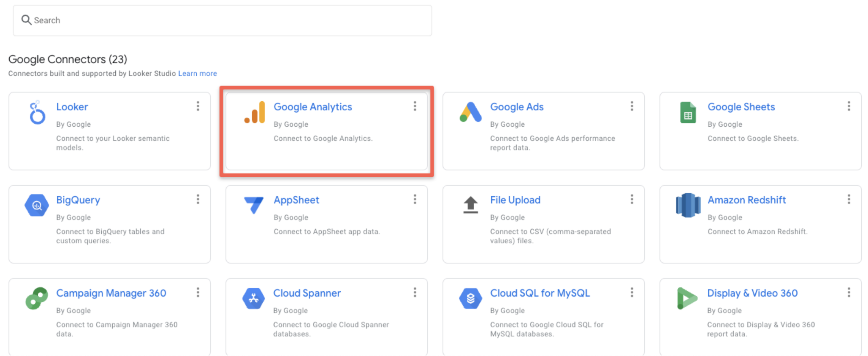Open the BigQuery card's kebab menu
The height and width of the screenshot is (356, 868).
click(x=198, y=200)
